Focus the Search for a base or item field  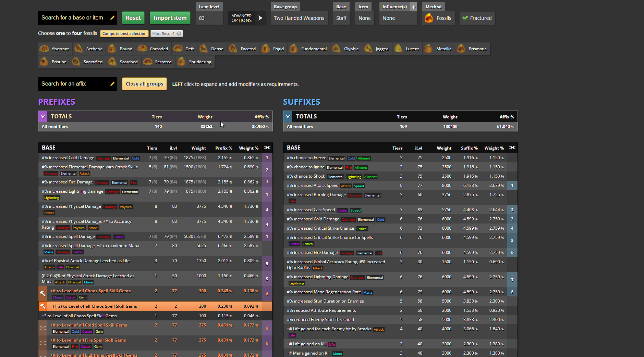click(77, 18)
